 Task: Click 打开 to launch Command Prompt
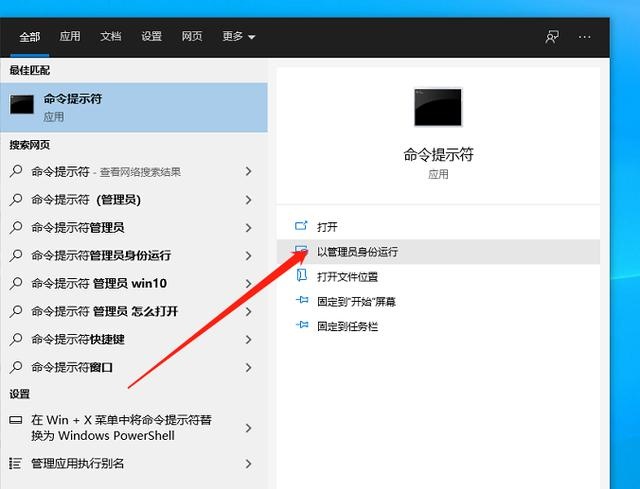(x=438, y=227)
